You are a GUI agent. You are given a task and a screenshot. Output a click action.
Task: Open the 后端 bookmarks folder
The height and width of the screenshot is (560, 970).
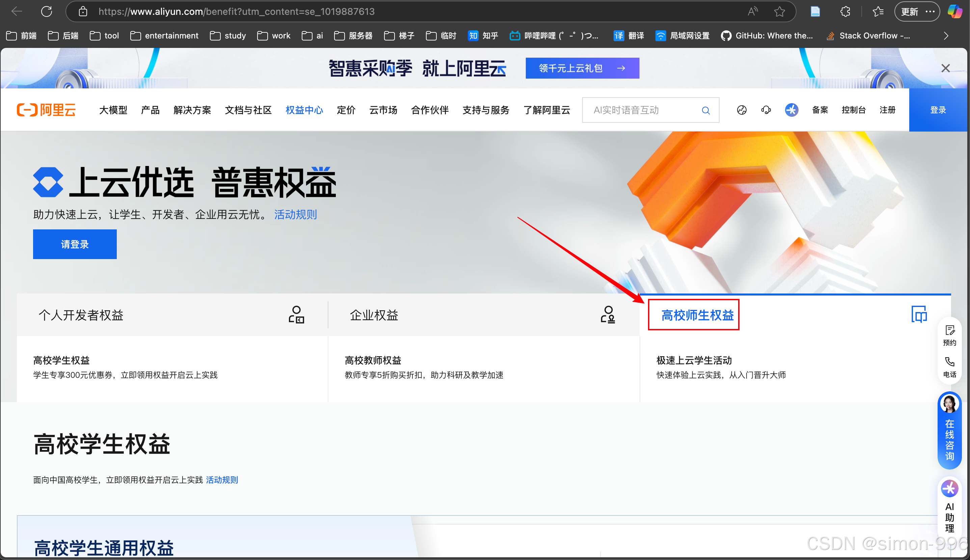(x=63, y=36)
